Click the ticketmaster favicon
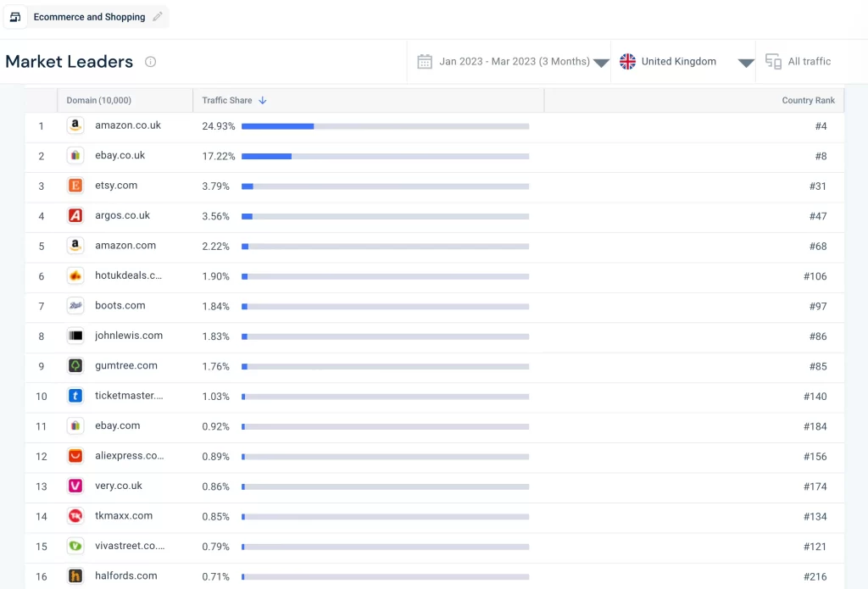 75,396
